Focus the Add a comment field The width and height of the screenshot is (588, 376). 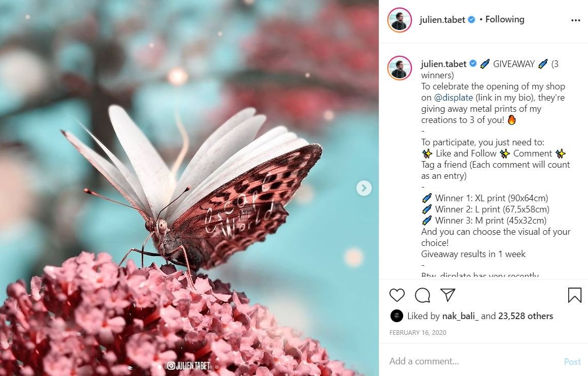point(473,361)
